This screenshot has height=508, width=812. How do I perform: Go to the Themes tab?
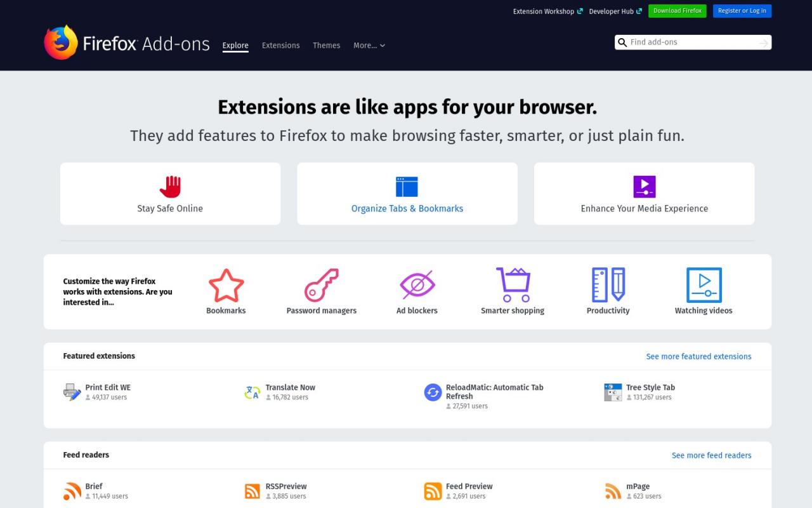coord(326,46)
